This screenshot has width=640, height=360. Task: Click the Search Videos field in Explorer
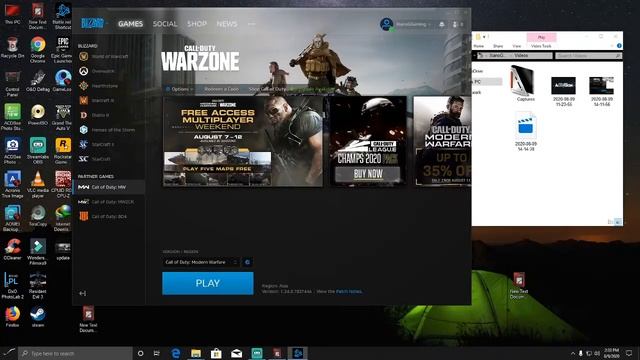click(588, 55)
